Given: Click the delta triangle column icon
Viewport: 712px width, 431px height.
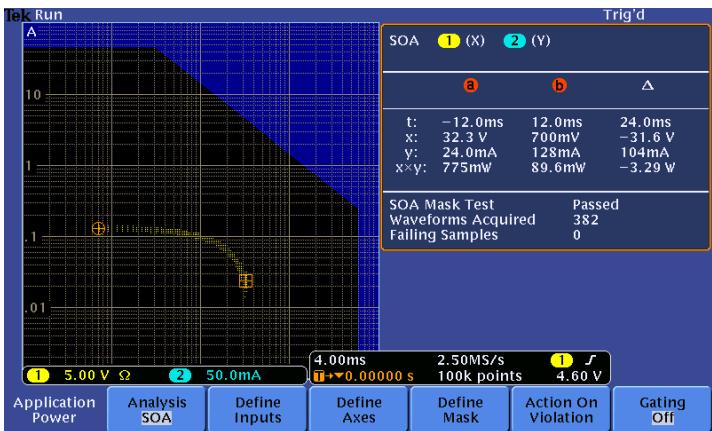Looking at the screenshot, I should [648, 85].
